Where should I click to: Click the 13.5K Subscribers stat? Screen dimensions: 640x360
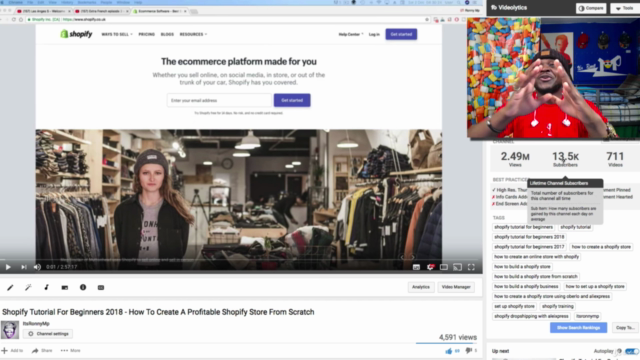tap(565, 159)
